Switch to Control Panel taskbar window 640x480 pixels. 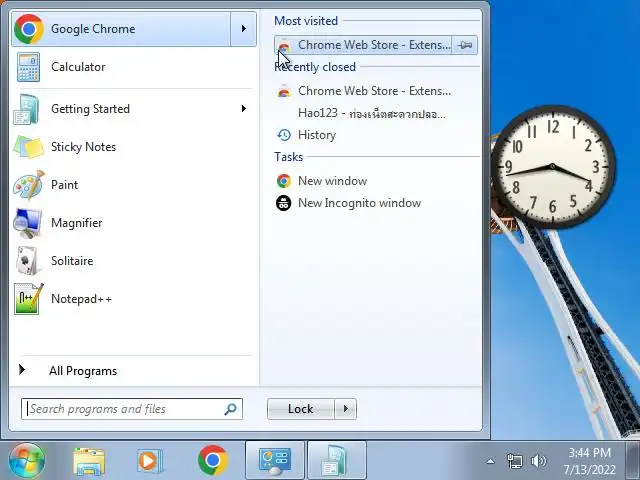pos(275,461)
